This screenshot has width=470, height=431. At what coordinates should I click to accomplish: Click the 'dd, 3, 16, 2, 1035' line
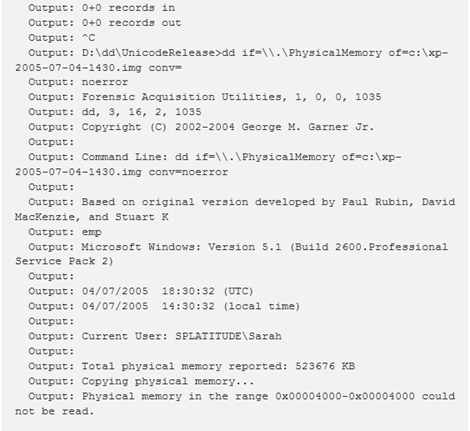click(115, 112)
